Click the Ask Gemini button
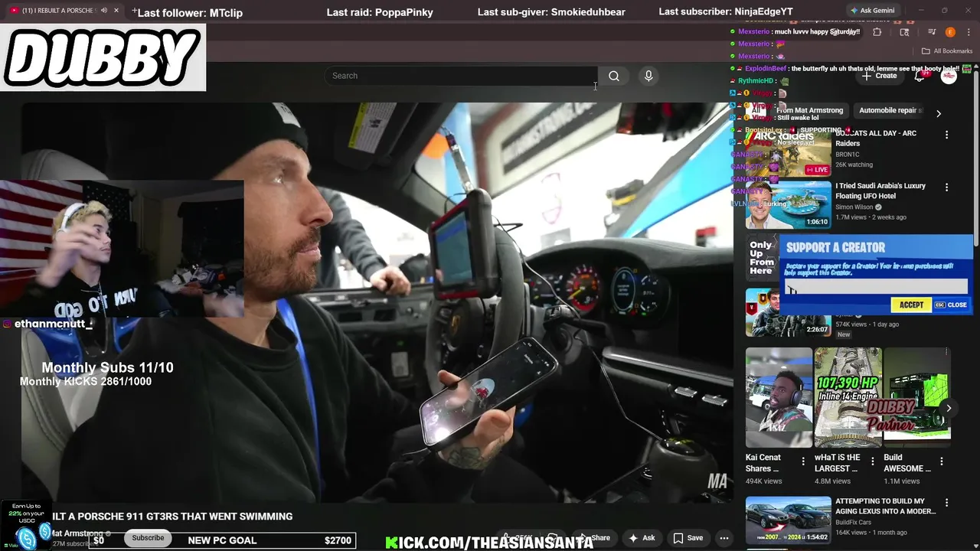The width and height of the screenshot is (980, 551). point(872,11)
